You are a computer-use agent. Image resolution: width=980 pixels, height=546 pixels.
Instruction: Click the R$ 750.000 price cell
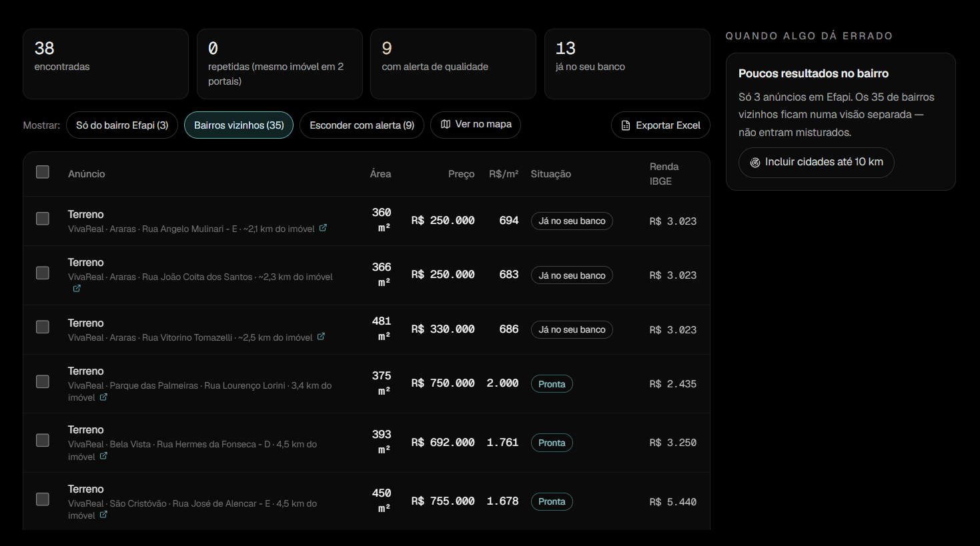[443, 383]
